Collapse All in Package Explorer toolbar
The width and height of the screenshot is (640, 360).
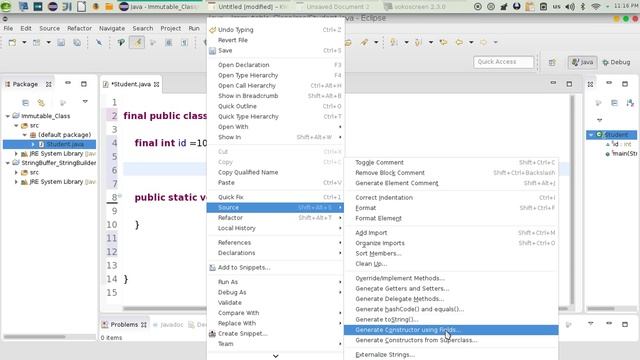25,102
